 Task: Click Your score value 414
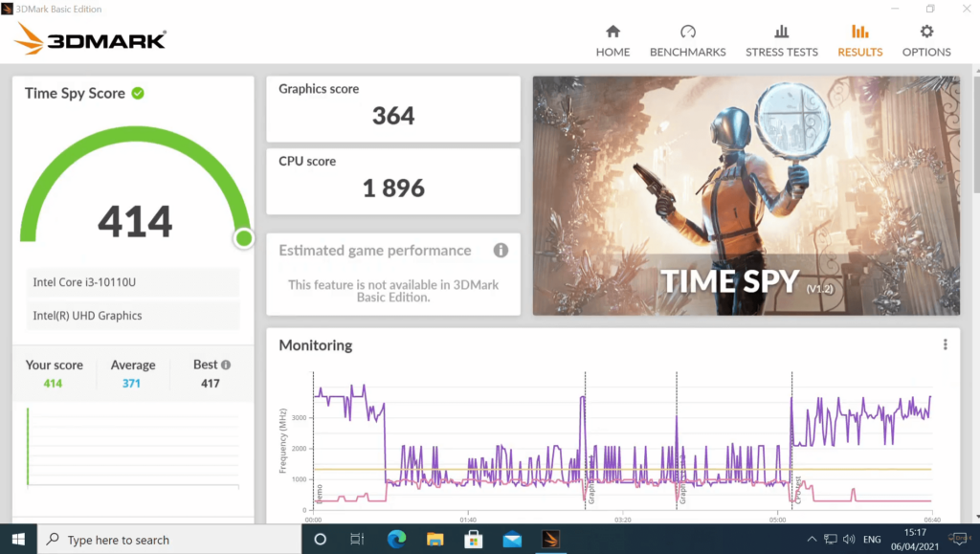[53, 384]
